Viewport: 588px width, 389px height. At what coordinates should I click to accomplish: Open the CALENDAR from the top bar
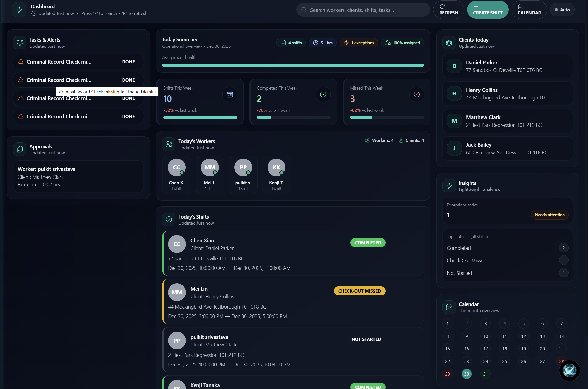[529, 10]
